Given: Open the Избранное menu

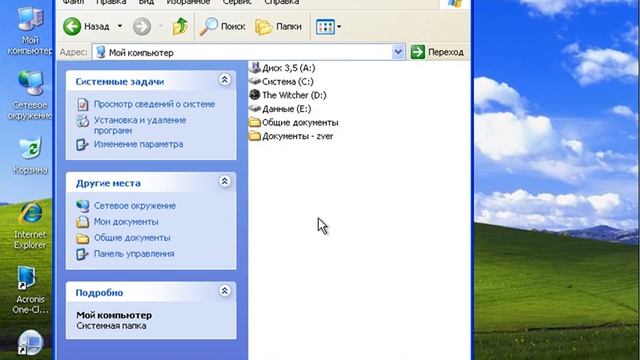Looking at the screenshot, I should (188, 2).
